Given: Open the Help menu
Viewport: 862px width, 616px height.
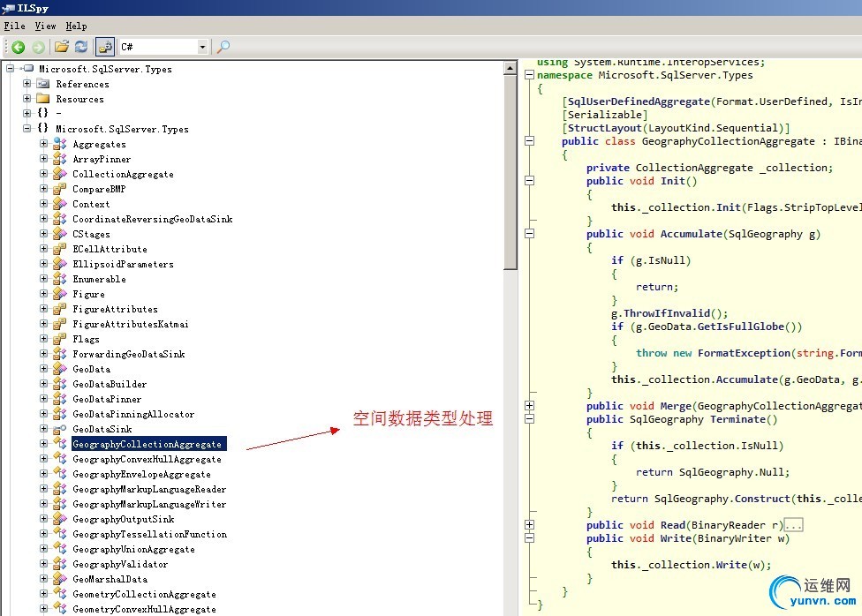Looking at the screenshot, I should (x=77, y=26).
